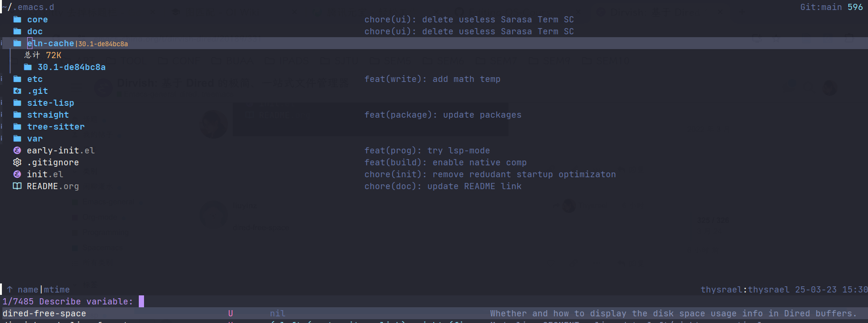Click the doc folder icon
The height and width of the screenshot is (323, 868).
(x=17, y=31)
